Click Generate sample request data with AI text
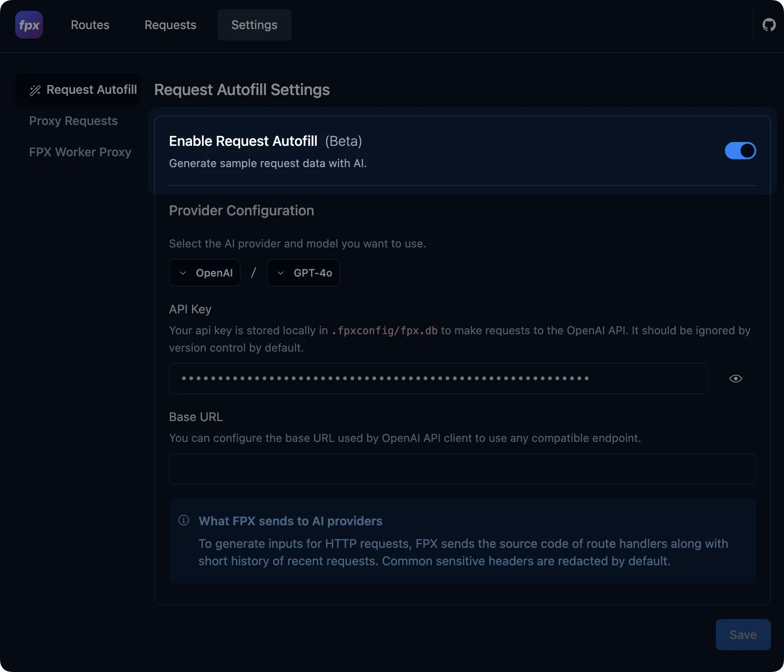Image resolution: width=784 pixels, height=672 pixels. pyautogui.click(x=268, y=163)
